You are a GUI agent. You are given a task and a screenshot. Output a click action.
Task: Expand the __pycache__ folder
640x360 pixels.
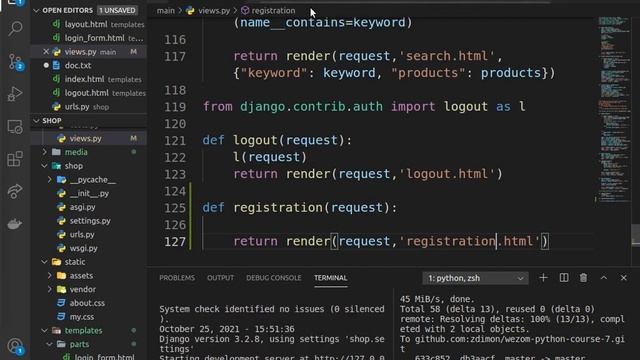coord(50,180)
